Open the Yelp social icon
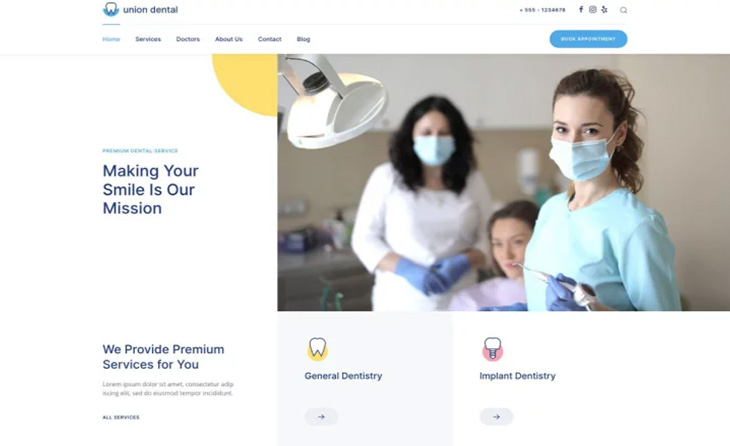 coord(604,9)
